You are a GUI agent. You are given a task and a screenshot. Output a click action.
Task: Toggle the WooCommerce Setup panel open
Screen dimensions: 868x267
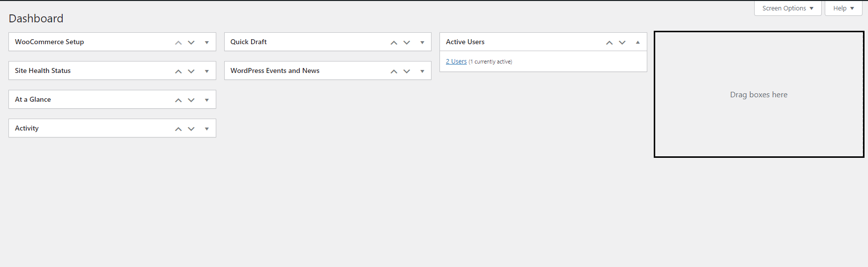click(207, 42)
